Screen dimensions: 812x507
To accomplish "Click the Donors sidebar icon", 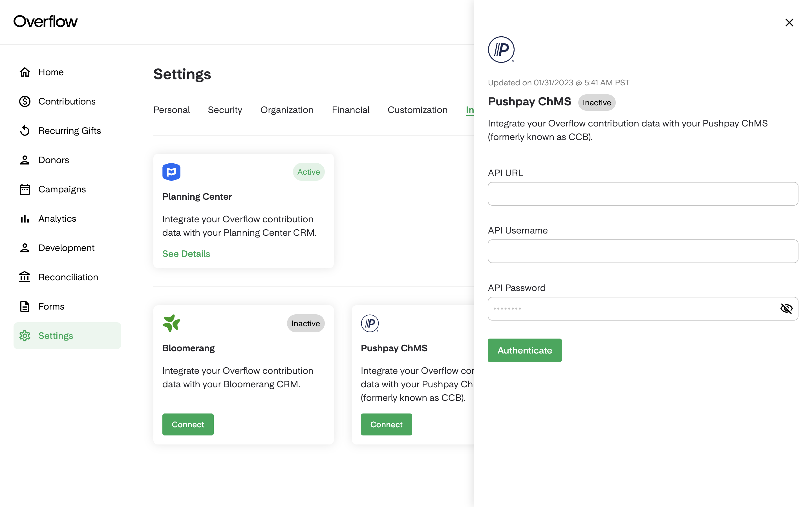I will (24, 160).
